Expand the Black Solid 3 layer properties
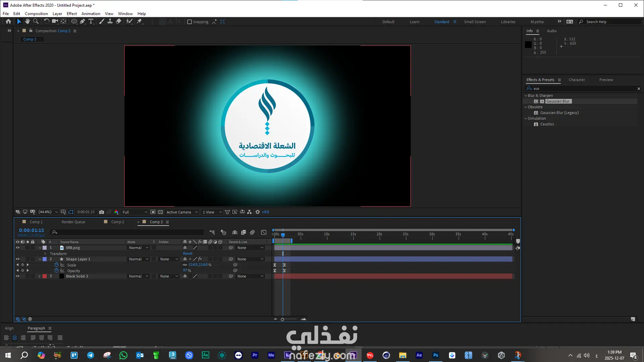The height and width of the screenshot is (362, 644). click(x=40, y=277)
